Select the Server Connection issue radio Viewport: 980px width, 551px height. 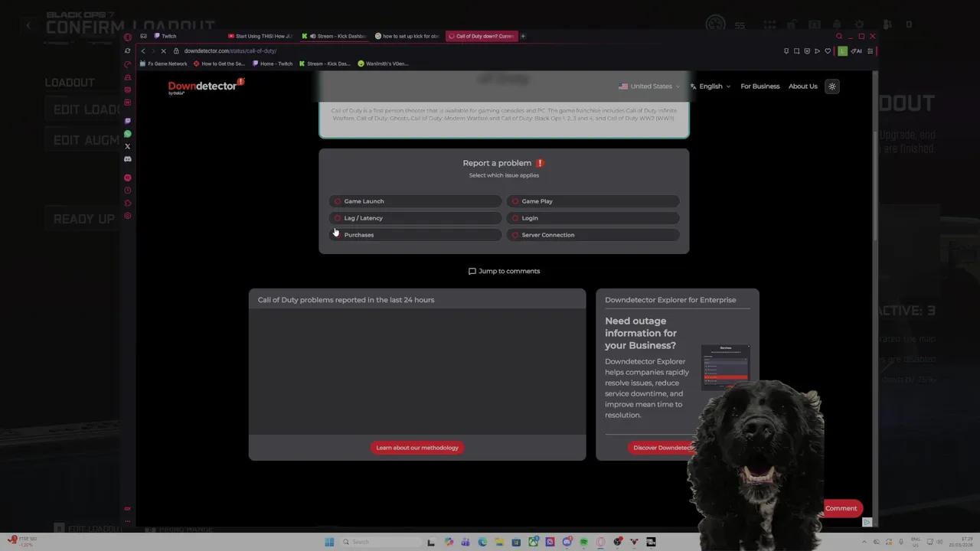tap(515, 235)
